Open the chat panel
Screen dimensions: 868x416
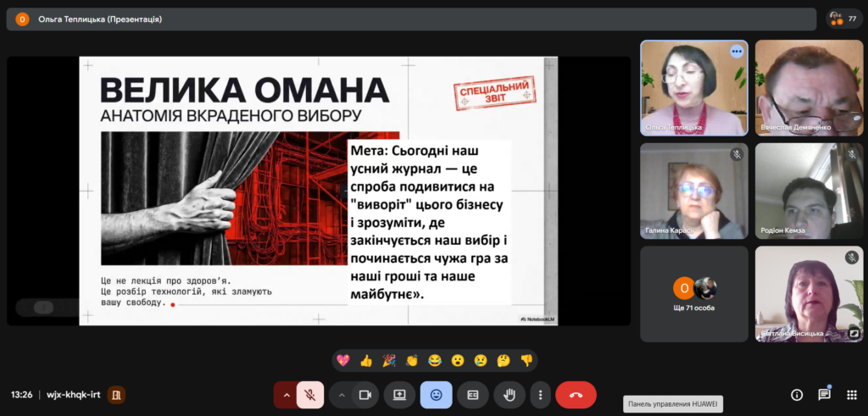[x=824, y=395]
